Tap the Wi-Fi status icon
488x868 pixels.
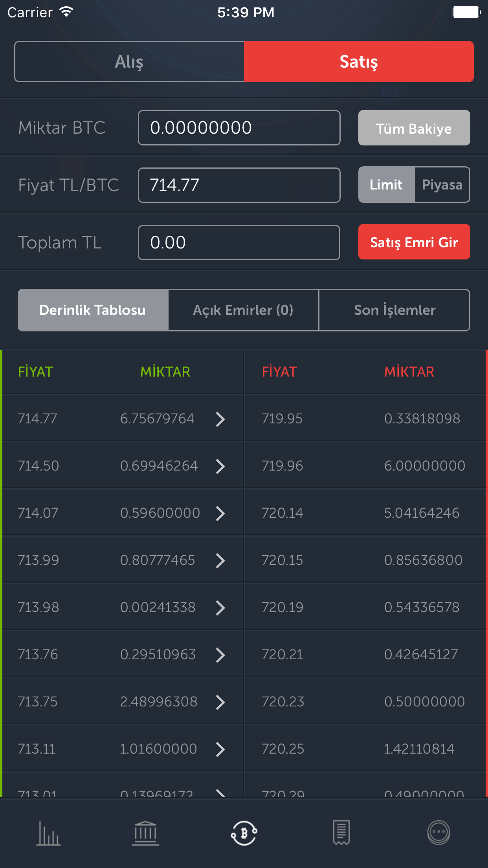(x=66, y=12)
